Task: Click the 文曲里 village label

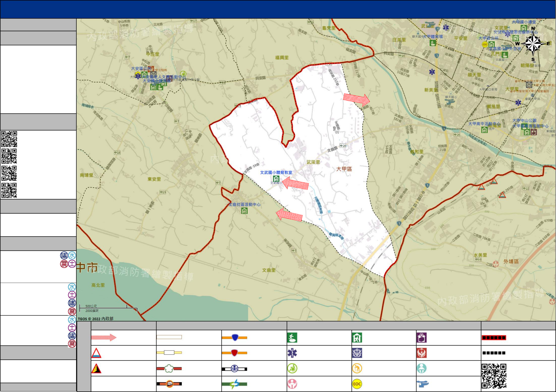Action: 269,270
